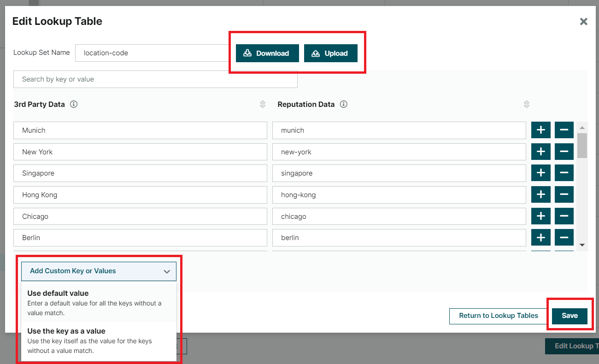Image resolution: width=599 pixels, height=364 pixels.
Task: Edit the berlin value field
Action: (399, 238)
